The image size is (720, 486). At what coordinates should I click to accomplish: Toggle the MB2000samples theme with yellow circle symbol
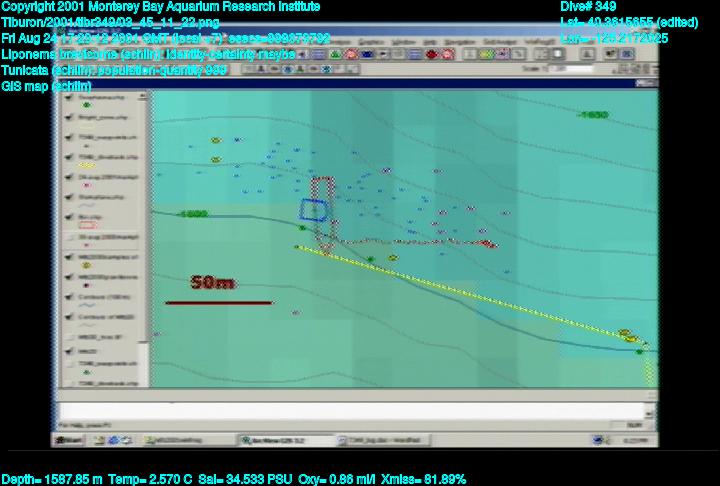point(69,257)
